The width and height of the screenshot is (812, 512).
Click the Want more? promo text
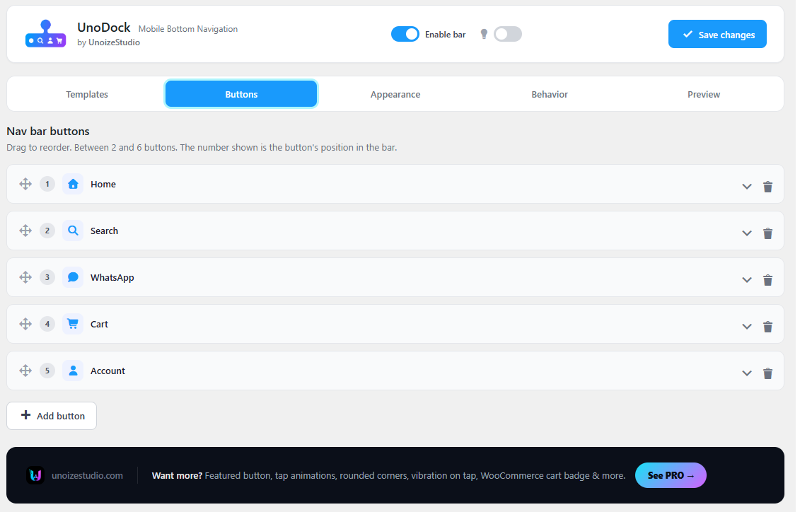(x=177, y=475)
